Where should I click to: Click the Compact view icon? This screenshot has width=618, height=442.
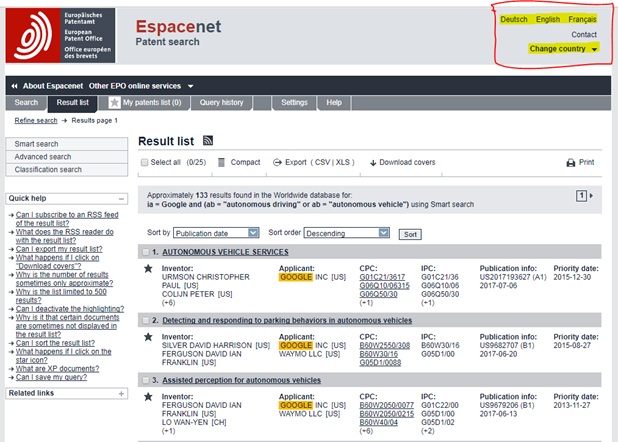222,162
